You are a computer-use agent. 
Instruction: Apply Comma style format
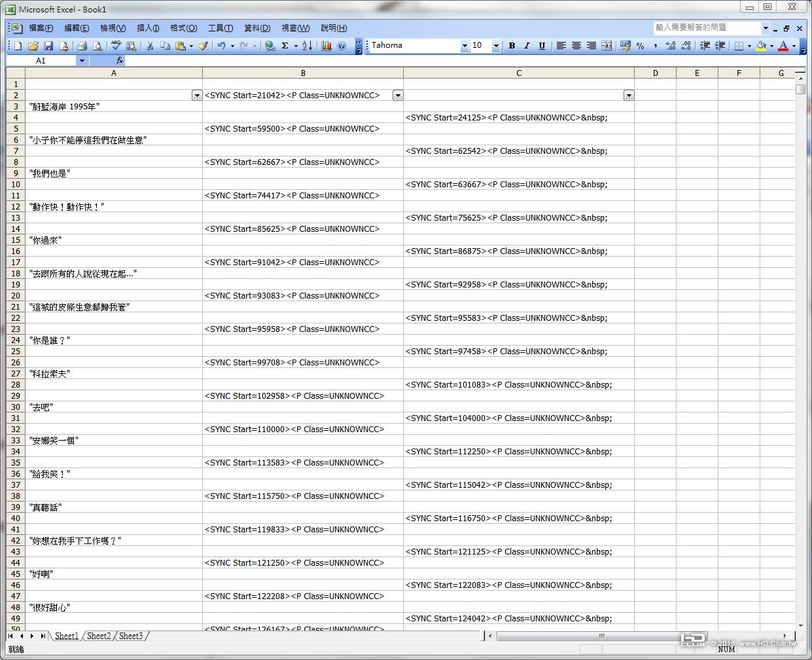point(656,46)
